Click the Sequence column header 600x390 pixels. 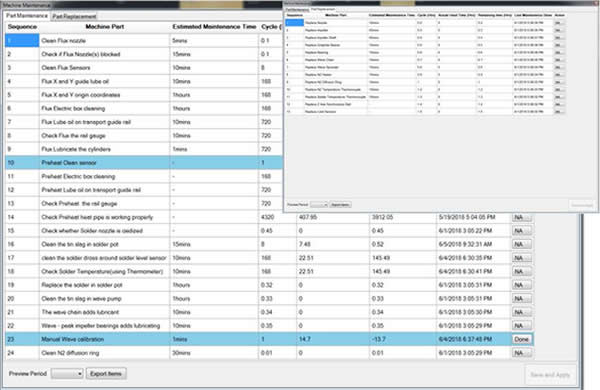[x=22, y=27]
